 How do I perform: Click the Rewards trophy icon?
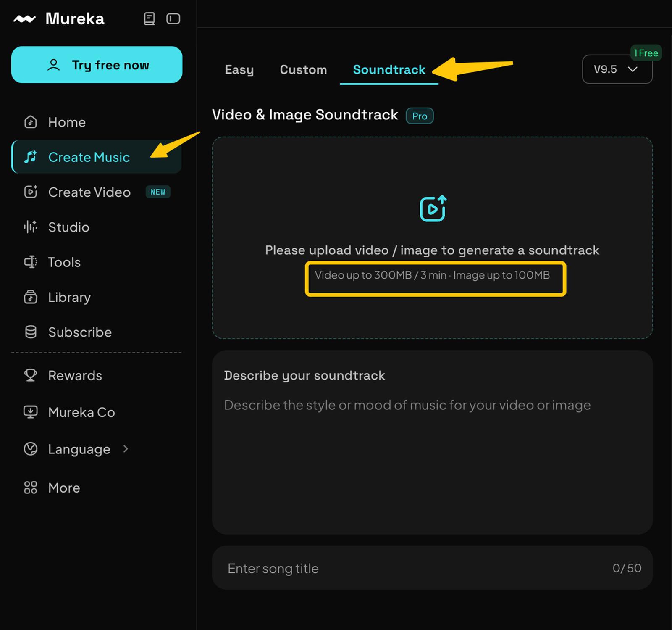point(30,375)
